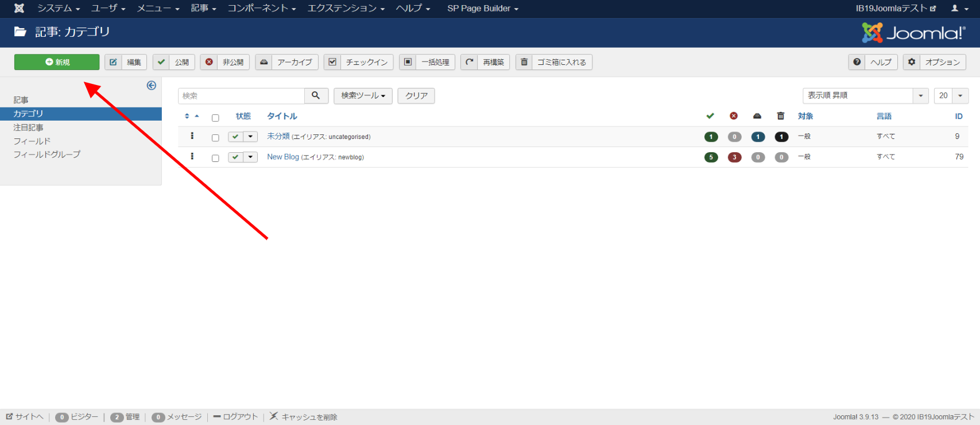The width and height of the screenshot is (980, 425).
Task: Click into the 検索 search field
Action: coord(242,95)
